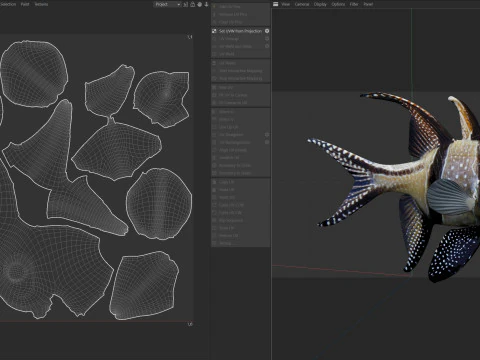Click the Add UV Pins command
Viewport: 480px width, 360px height.
point(240,7)
